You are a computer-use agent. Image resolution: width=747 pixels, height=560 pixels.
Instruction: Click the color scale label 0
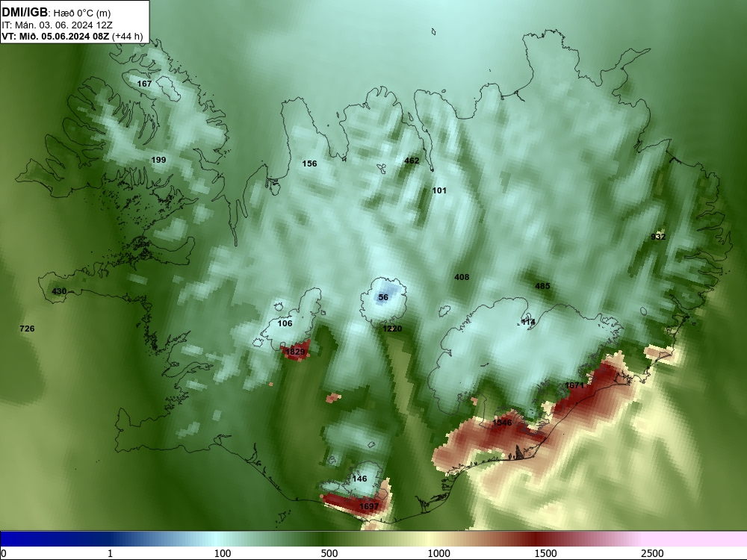click(x=4, y=553)
